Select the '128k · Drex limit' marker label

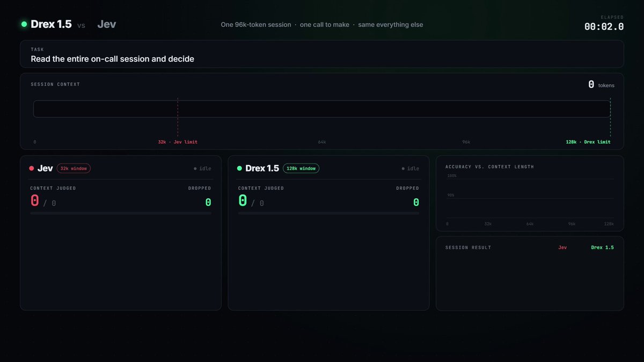(x=588, y=142)
